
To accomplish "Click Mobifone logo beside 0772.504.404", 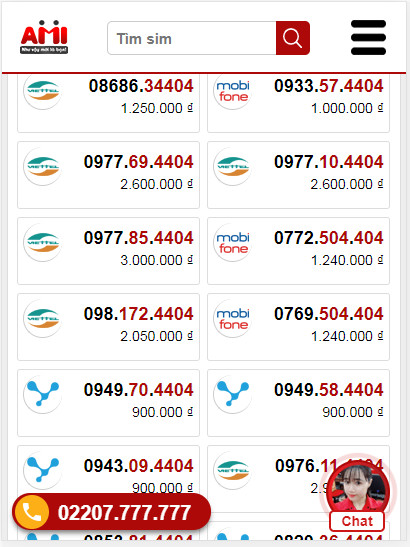I will [x=232, y=243].
